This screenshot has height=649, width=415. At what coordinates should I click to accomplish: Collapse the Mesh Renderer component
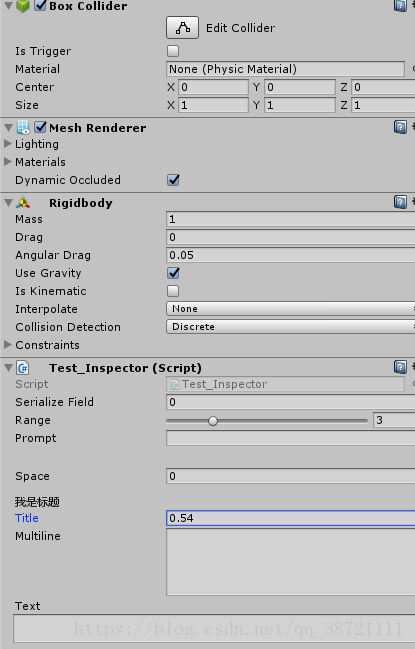(8, 127)
